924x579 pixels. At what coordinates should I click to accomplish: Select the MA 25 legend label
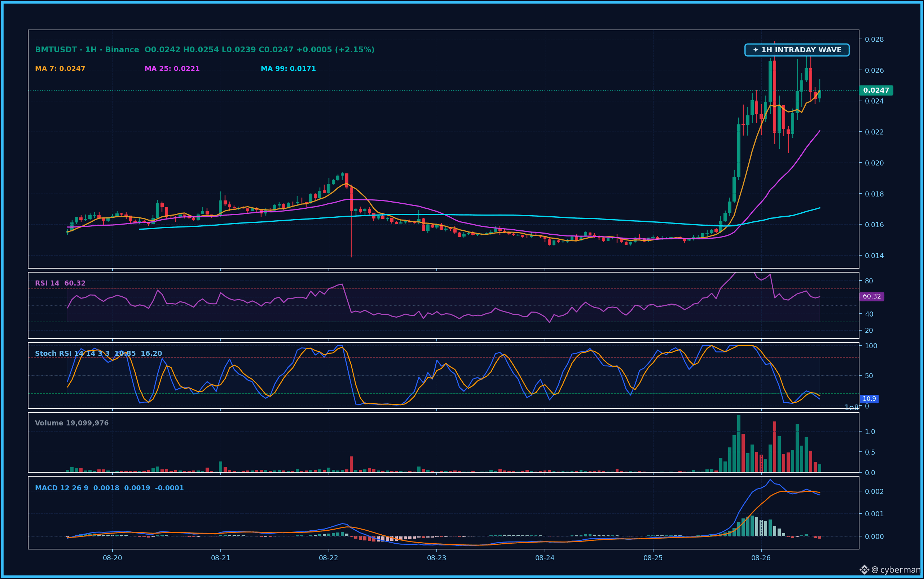click(x=172, y=69)
